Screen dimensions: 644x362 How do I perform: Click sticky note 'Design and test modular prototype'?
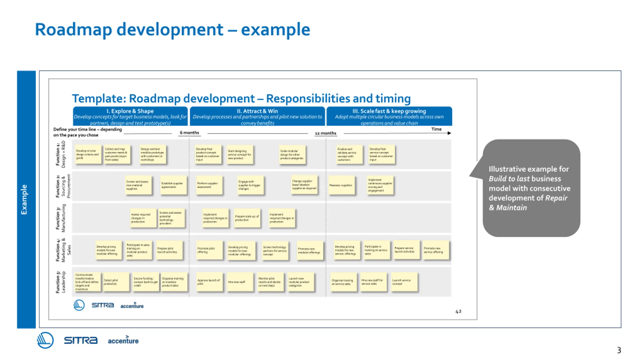pos(153,154)
